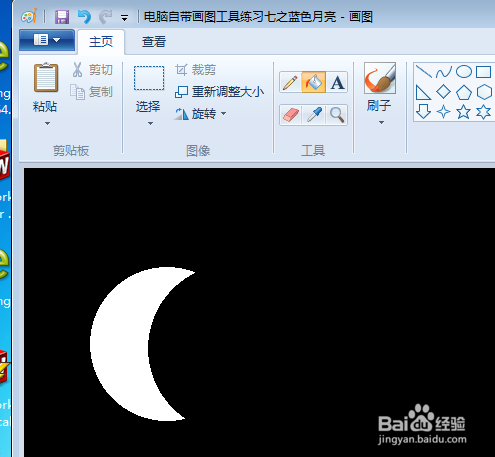Choose the Four-point star shape
Image resolution: width=495 pixels, height=457 pixels.
pyautogui.click(x=444, y=112)
